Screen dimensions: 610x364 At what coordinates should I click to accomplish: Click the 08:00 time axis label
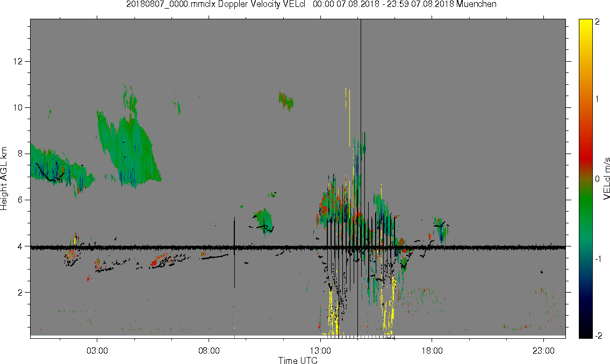click(209, 351)
